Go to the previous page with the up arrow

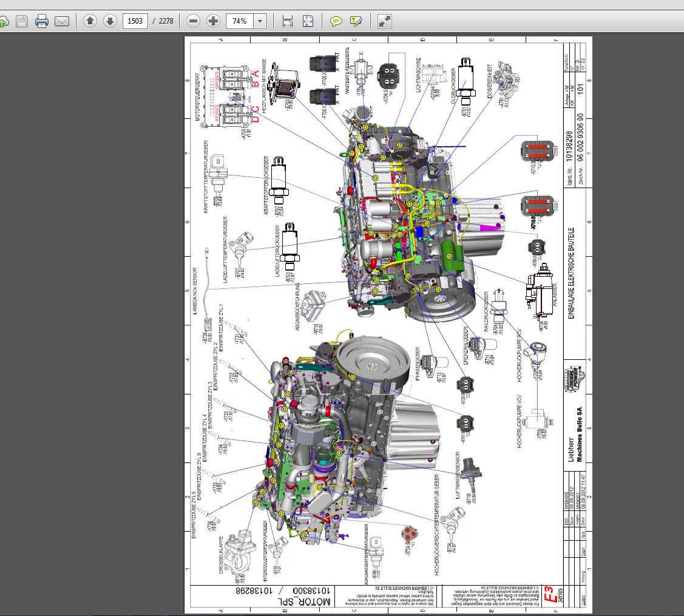coord(90,21)
